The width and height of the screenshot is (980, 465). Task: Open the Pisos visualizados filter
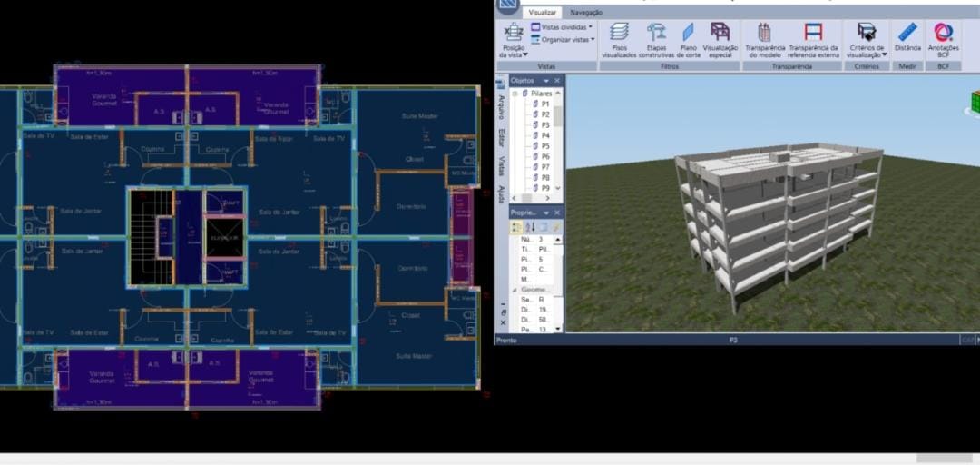(619, 40)
